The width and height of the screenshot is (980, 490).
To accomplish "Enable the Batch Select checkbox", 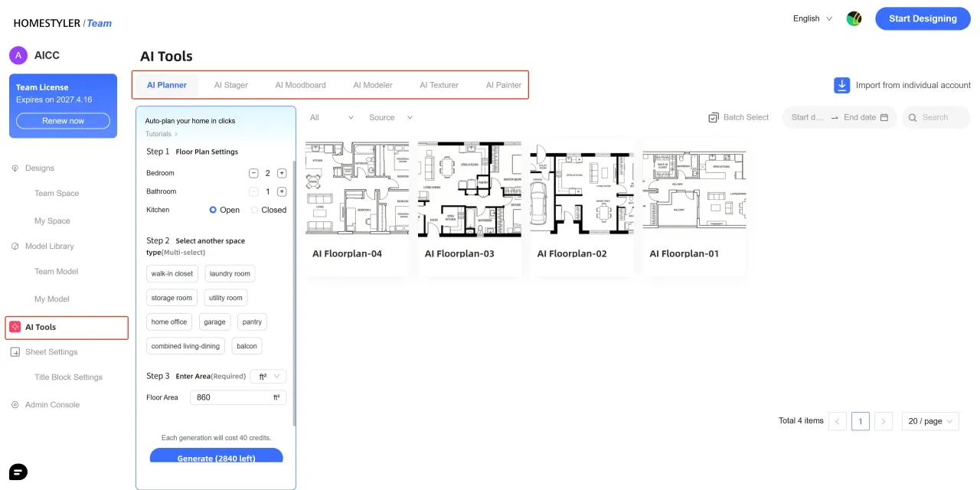I will pos(714,117).
